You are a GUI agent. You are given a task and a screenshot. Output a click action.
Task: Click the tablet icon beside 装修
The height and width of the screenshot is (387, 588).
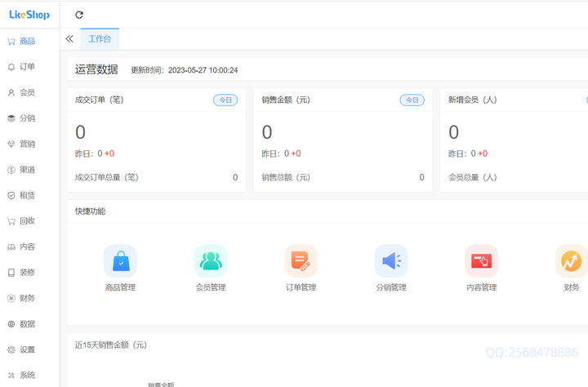11,273
